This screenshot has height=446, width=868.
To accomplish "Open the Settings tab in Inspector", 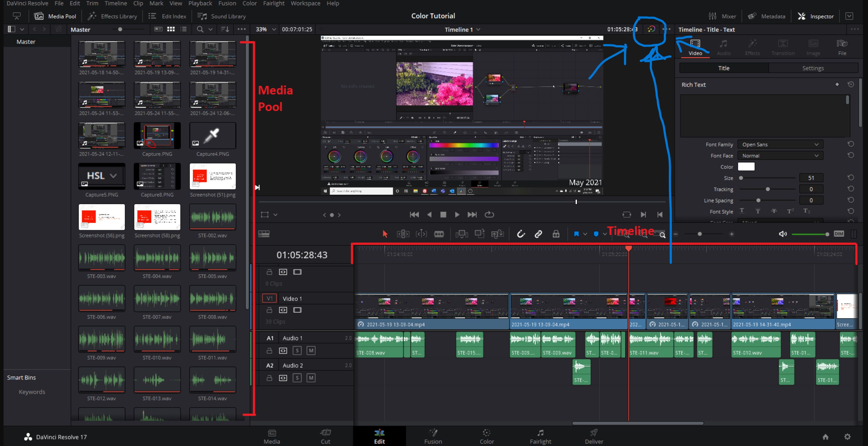I will pyautogui.click(x=813, y=68).
